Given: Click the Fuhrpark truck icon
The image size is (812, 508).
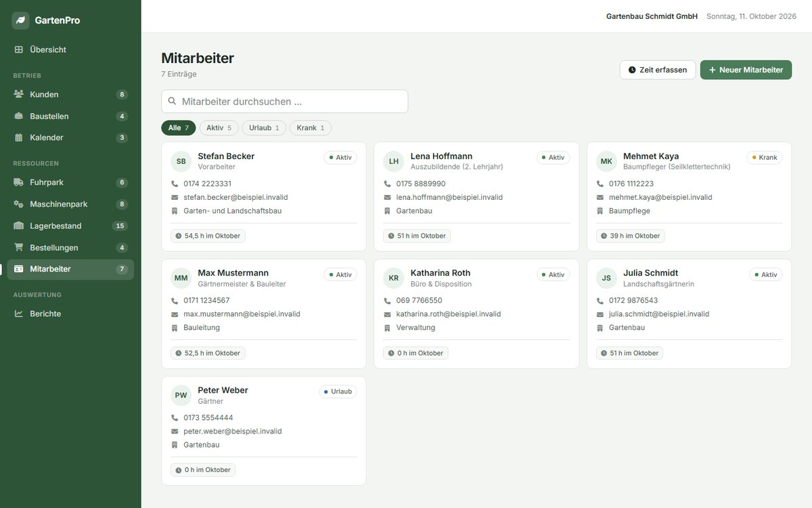Looking at the screenshot, I should 19,182.
